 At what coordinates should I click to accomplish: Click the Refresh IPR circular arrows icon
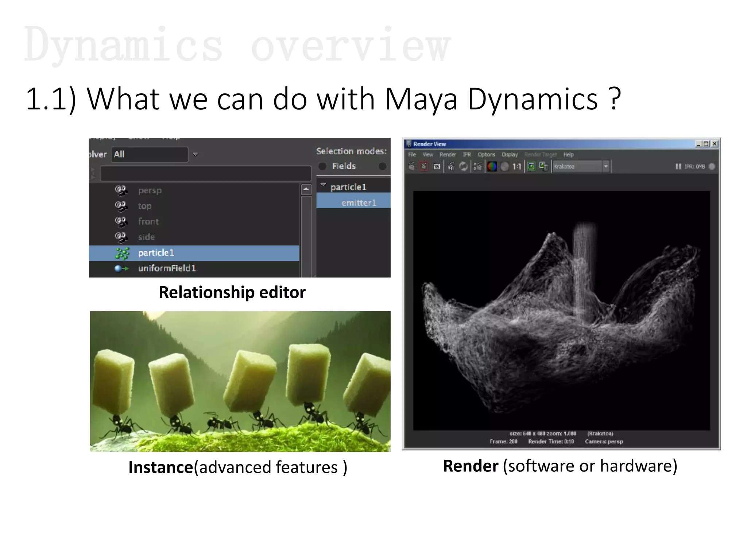(463, 167)
